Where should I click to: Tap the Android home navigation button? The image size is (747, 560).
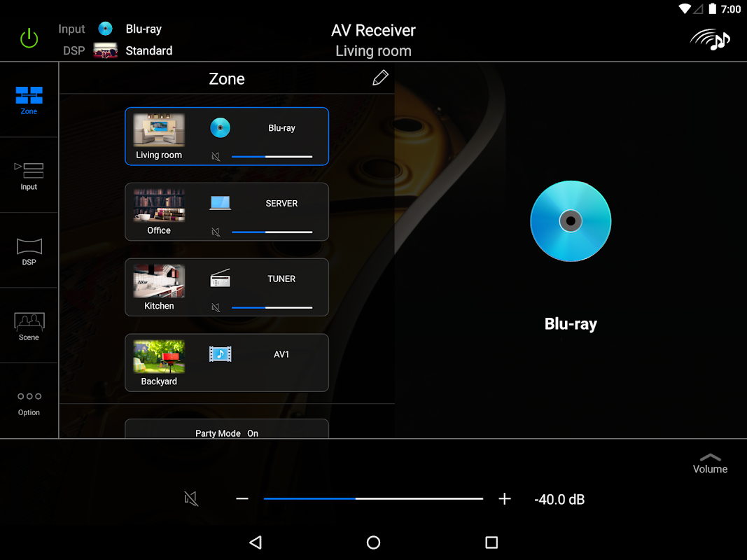pyautogui.click(x=373, y=542)
